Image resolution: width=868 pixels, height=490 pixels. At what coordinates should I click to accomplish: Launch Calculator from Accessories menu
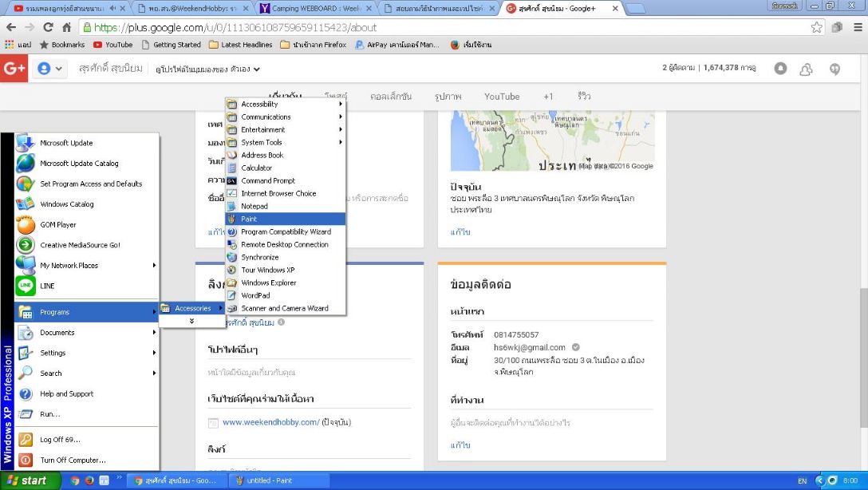coord(256,168)
